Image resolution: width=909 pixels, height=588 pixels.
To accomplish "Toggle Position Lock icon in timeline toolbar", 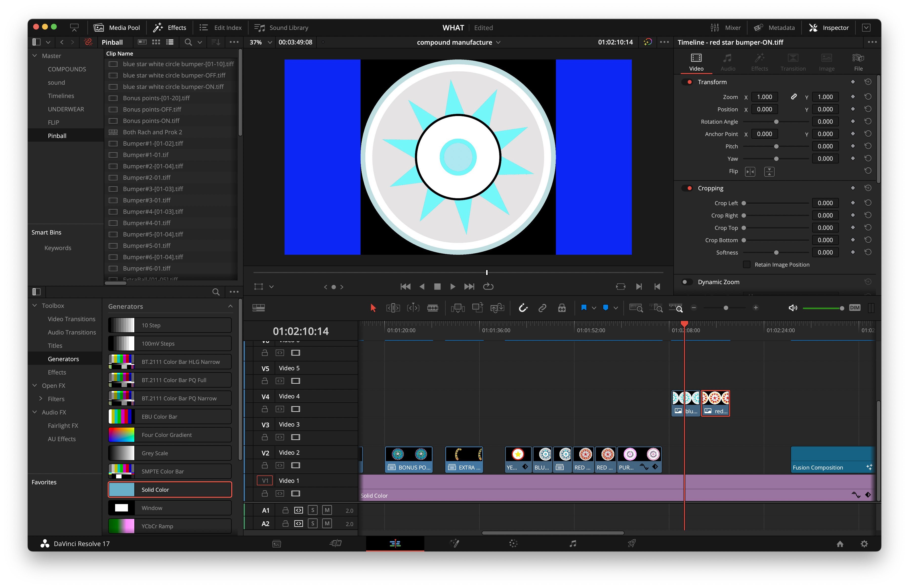I will pyautogui.click(x=562, y=308).
